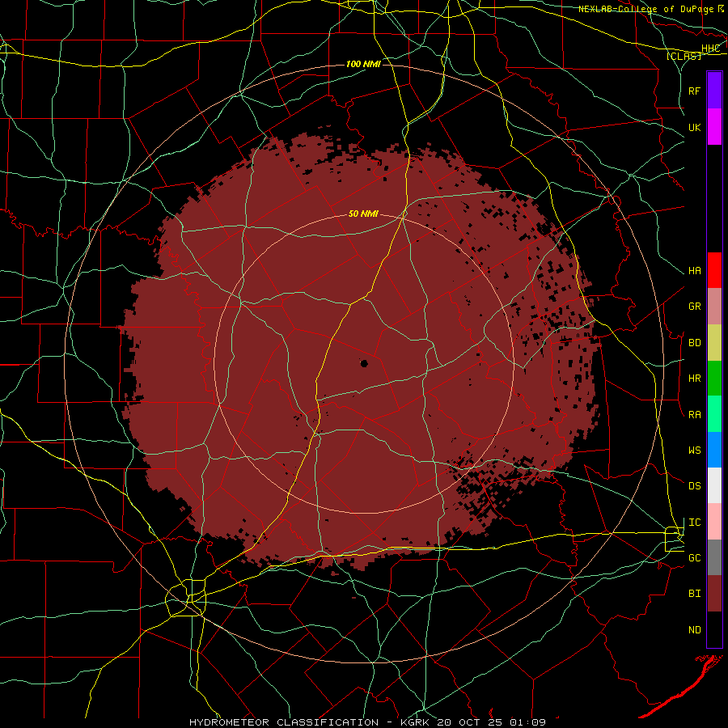Click the HA legend label

point(694,271)
